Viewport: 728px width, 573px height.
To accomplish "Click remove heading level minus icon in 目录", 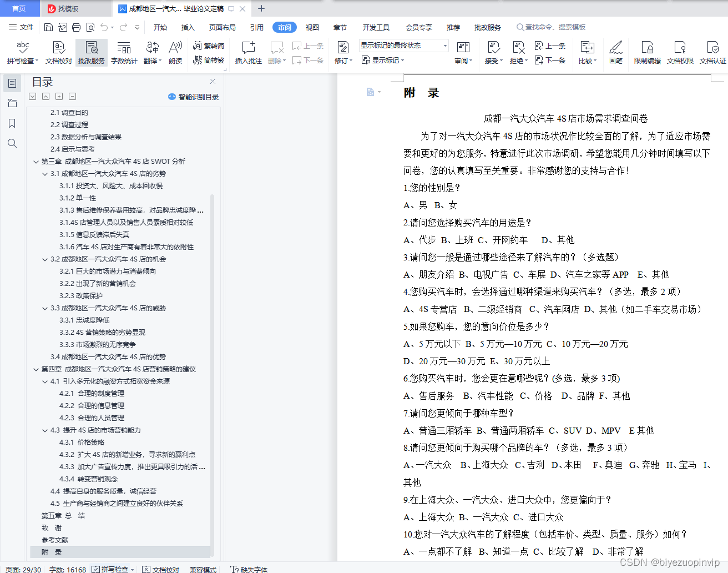I will tap(73, 97).
